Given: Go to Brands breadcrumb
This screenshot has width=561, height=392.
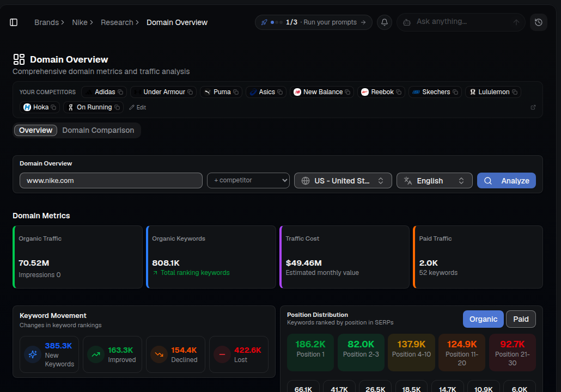Looking at the screenshot, I should point(46,22).
